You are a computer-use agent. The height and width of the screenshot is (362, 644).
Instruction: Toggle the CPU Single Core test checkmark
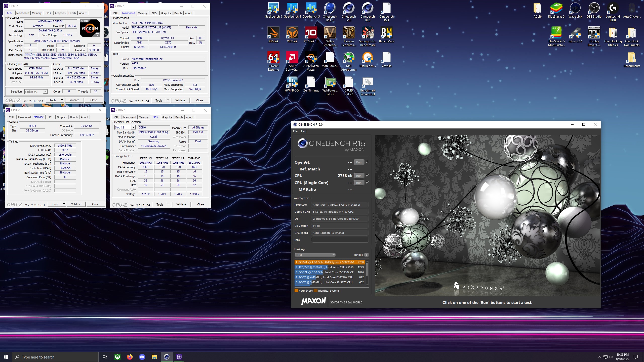point(367,183)
